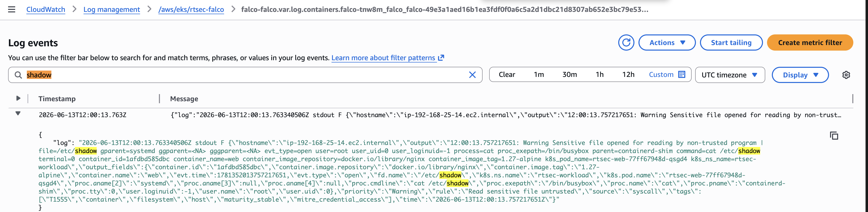Open the UTC timezone dropdown
Viewport: 868px width, 212px height.
tap(730, 75)
